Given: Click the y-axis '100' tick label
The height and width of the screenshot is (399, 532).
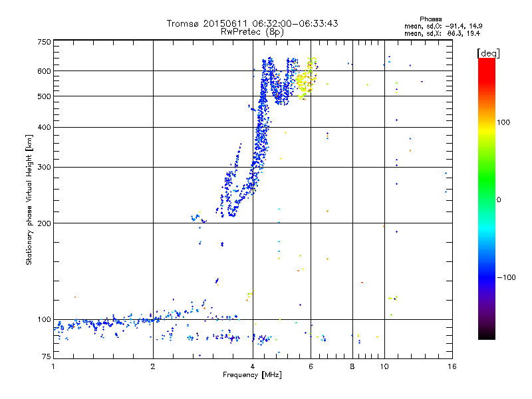Looking at the screenshot, I should [44, 320].
